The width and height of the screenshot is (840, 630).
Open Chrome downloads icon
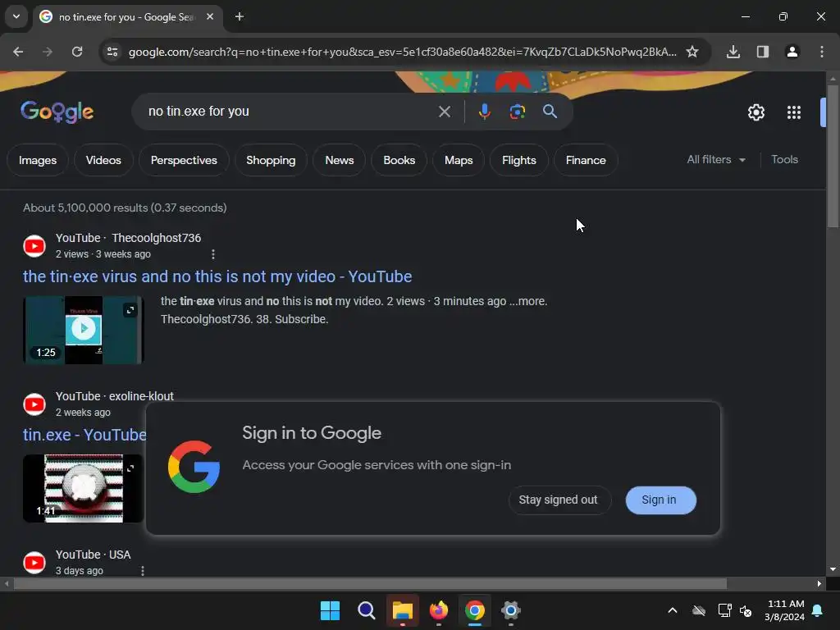point(733,52)
